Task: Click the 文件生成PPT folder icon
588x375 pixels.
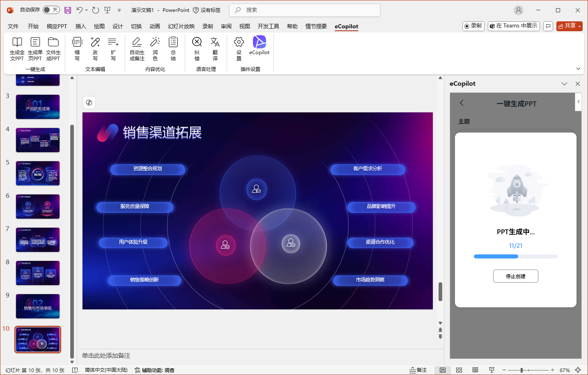Action: 53,42
